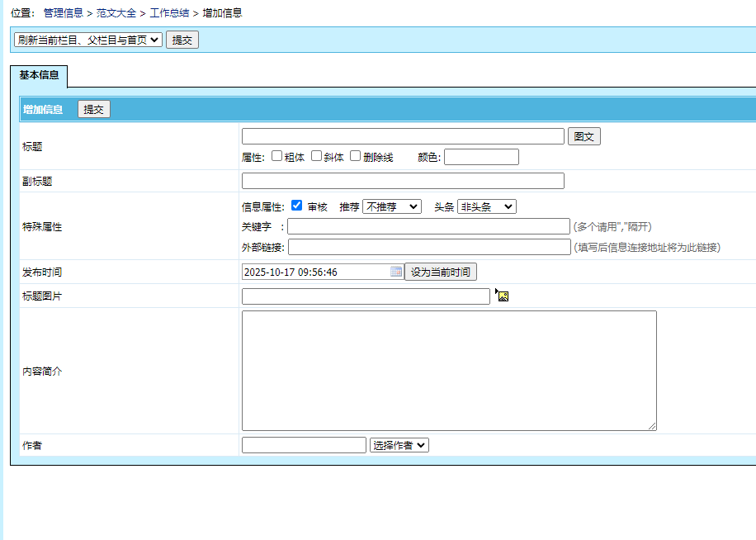Open 工作总结 breadcrumb link

[x=169, y=13]
